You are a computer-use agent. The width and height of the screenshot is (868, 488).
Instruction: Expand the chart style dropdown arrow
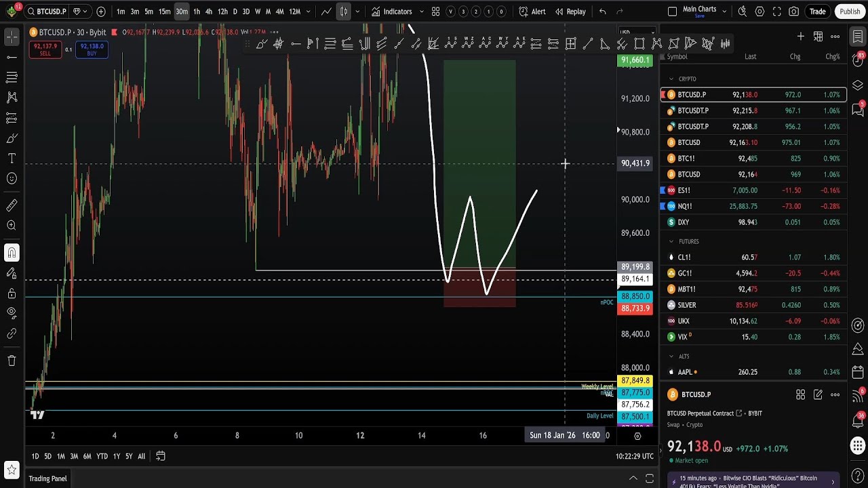click(357, 12)
